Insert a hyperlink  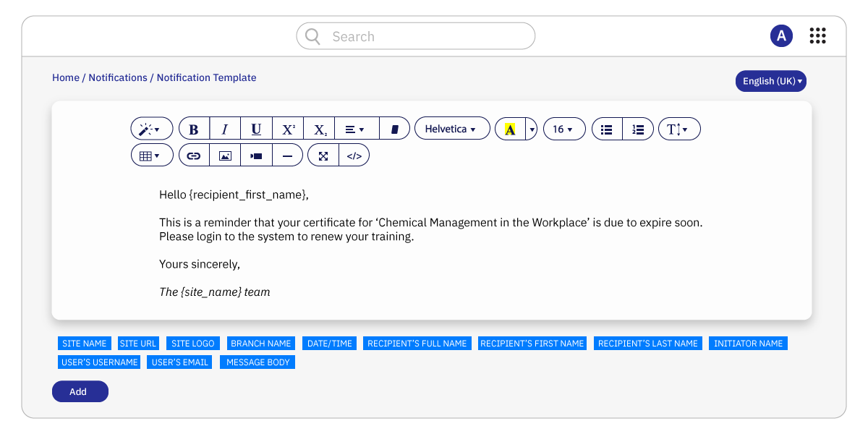pyautogui.click(x=194, y=154)
